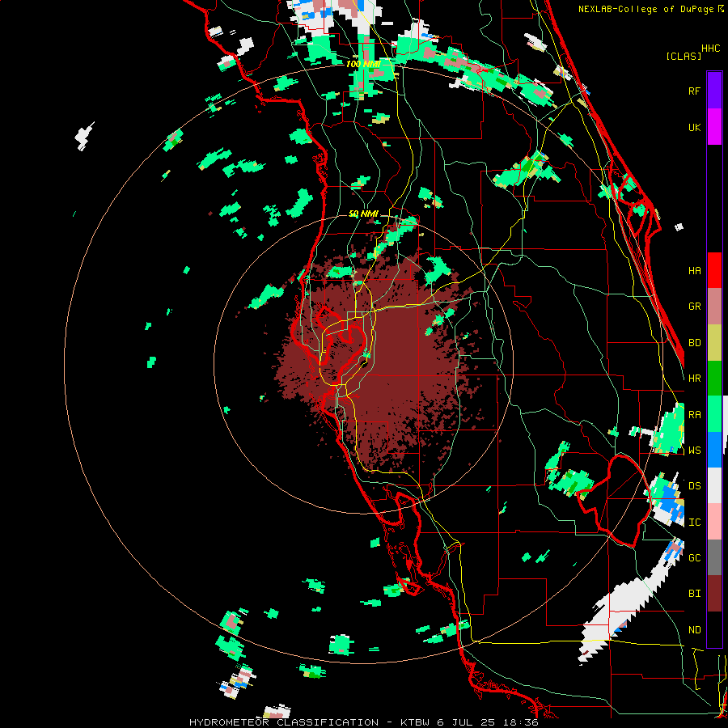Image resolution: width=728 pixels, height=728 pixels.
Task: Click the [CLAS] units label
Action: (684, 56)
